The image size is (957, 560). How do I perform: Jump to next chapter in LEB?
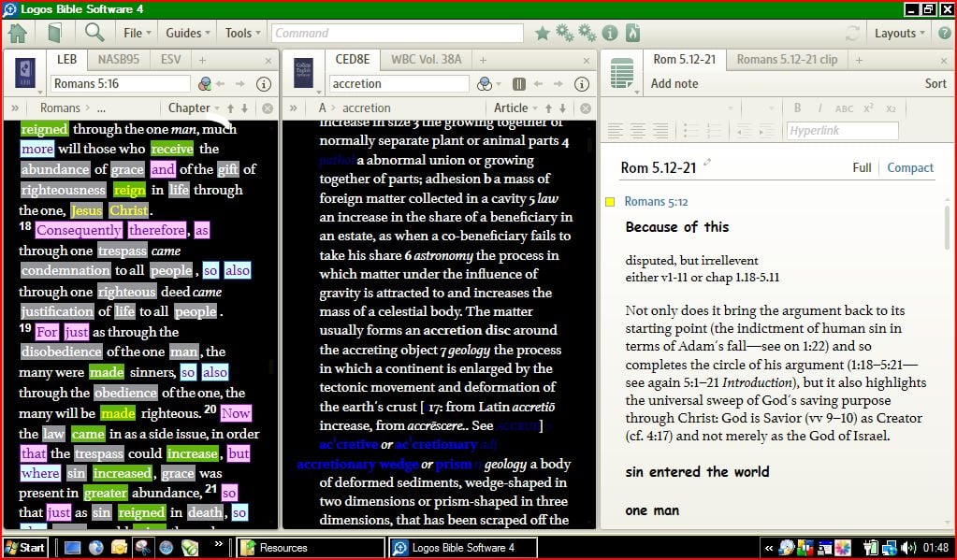point(245,108)
